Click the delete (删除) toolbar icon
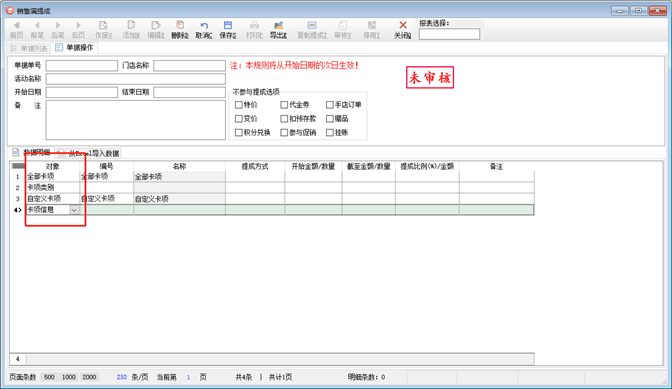 tap(180, 26)
